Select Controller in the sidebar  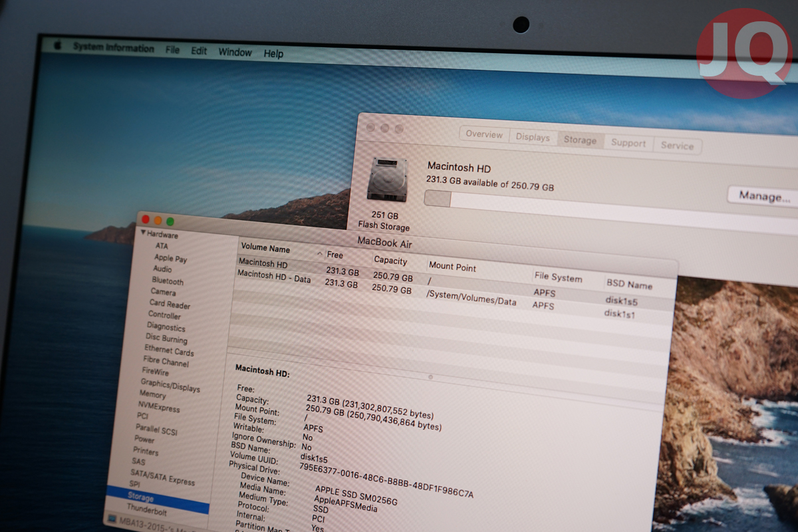tap(164, 315)
